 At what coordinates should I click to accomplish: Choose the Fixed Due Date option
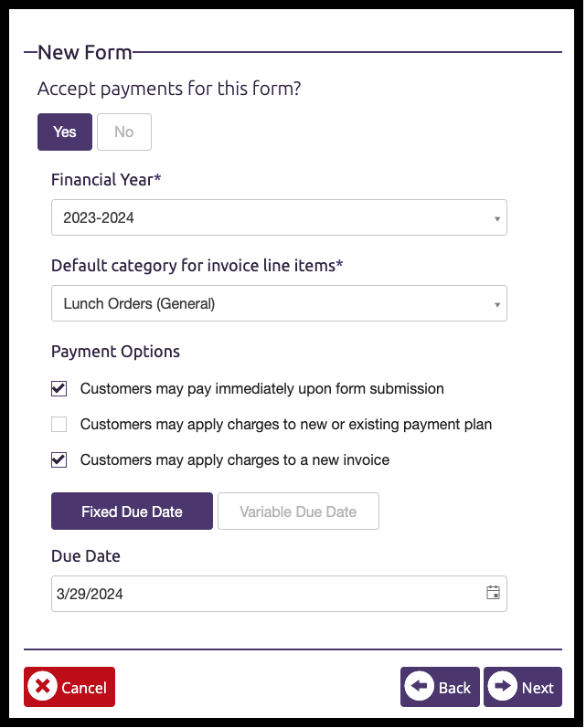132,512
